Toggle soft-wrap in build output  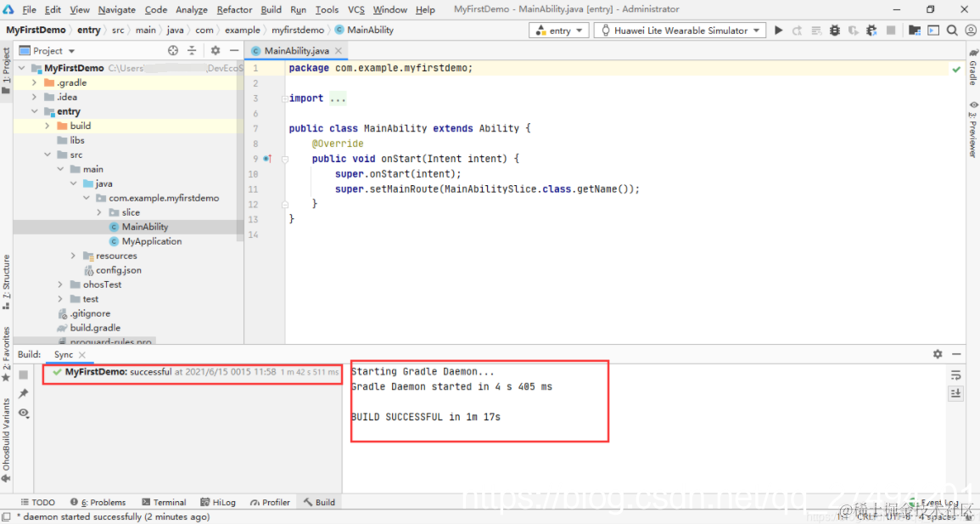pos(955,375)
